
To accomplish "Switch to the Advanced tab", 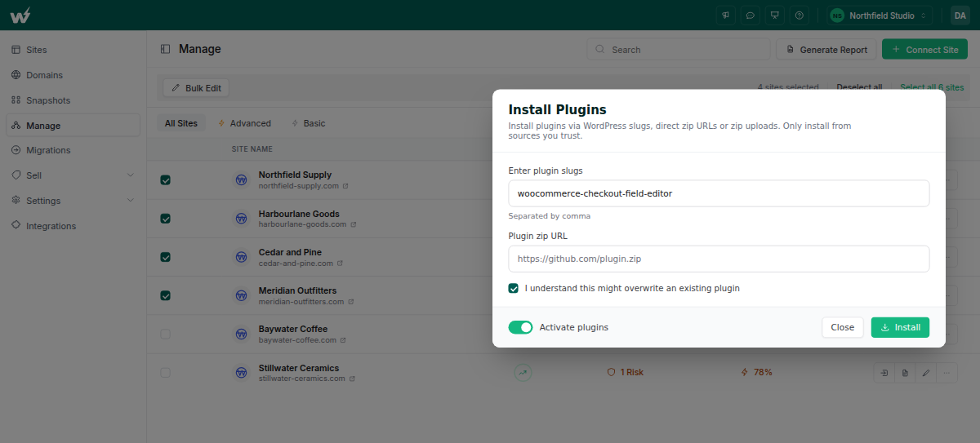I will pos(244,123).
